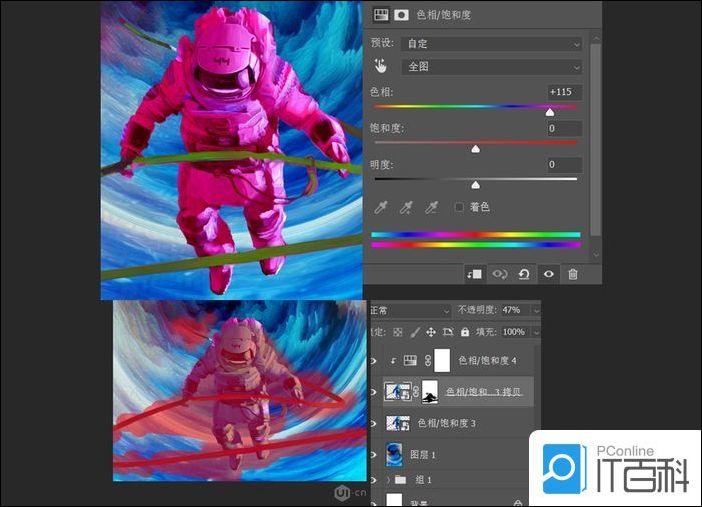This screenshot has width=702, height=507.
Task: Open the 不透明度 opacity slider arrow
Action: pos(536,310)
